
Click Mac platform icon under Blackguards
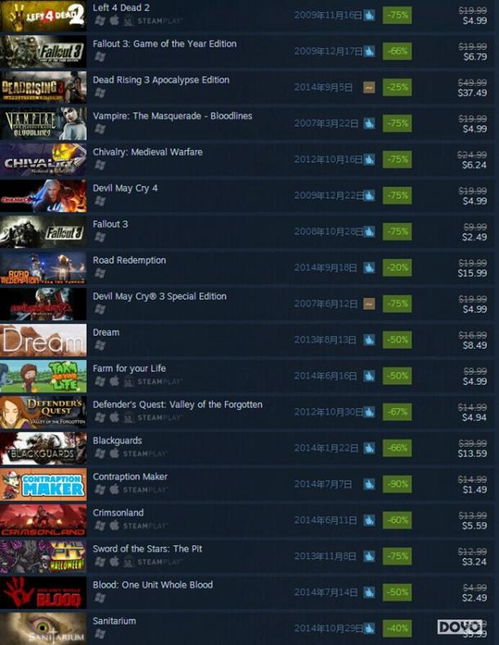coord(114,453)
